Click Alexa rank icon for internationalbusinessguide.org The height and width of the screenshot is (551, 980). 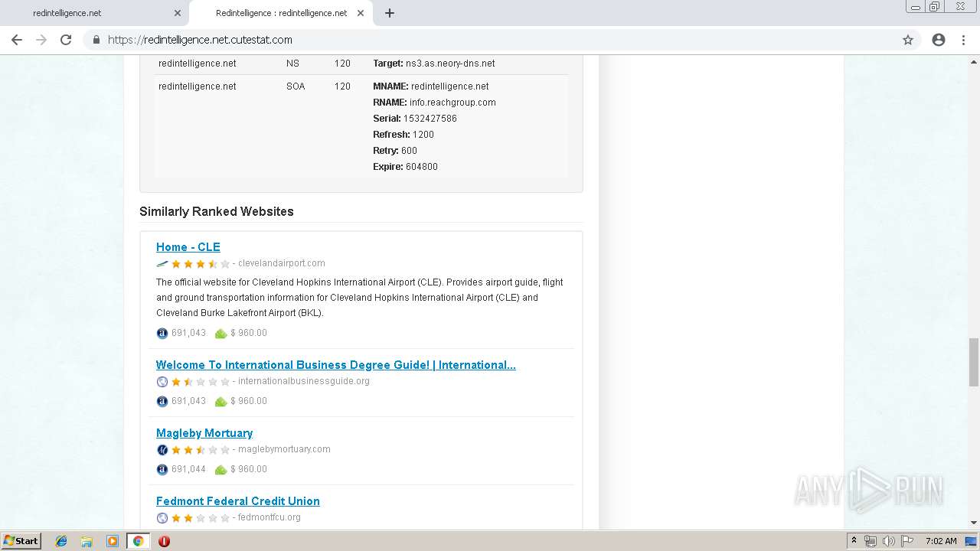pyautogui.click(x=162, y=402)
